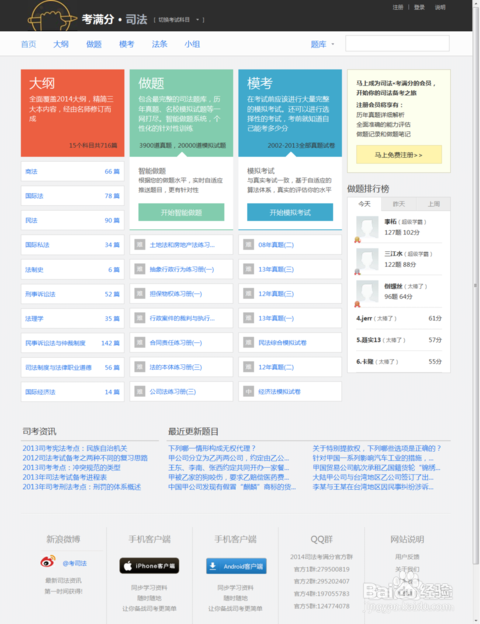Click icon beside 公司法练习册(三)

(x=140, y=392)
